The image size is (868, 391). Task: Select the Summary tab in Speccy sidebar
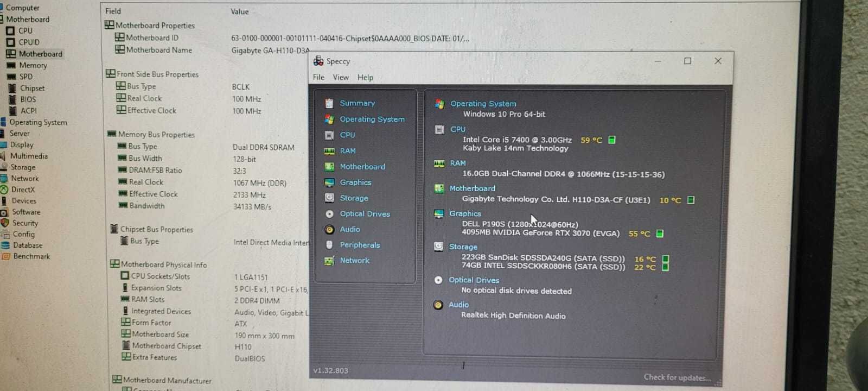(358, 103)
